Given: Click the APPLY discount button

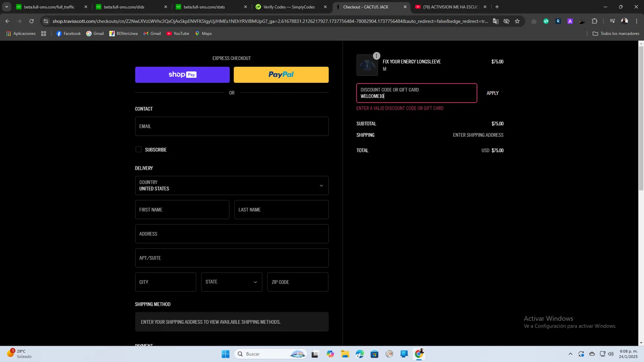Looking at the screenshot, I should pyautogui.click(x=492, y=93).
